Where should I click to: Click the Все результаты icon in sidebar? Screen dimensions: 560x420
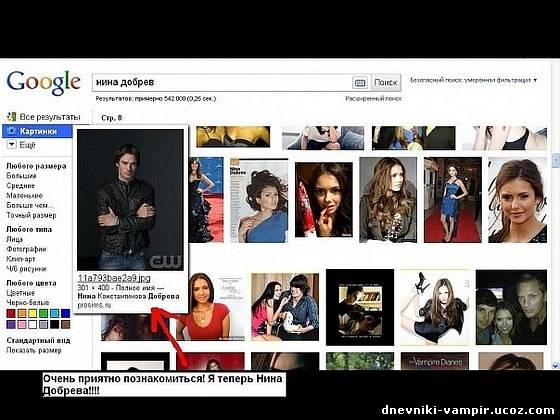11,117
